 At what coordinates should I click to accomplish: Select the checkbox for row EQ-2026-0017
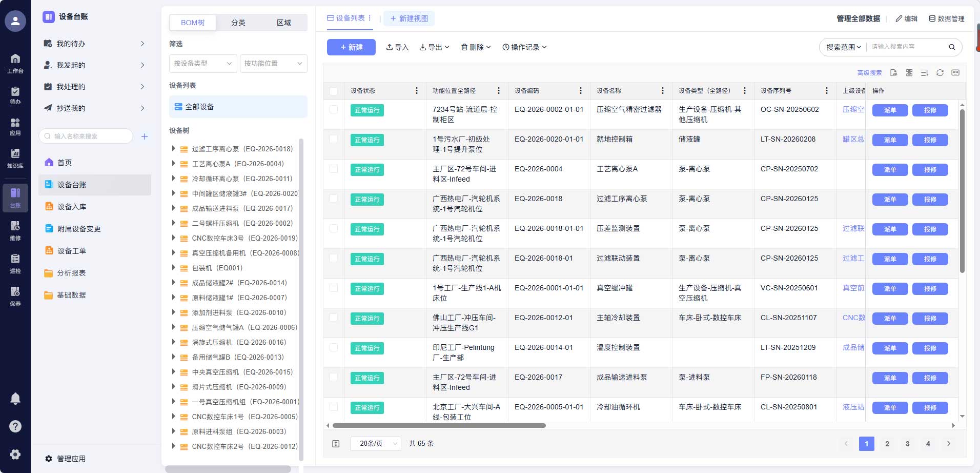(x=334, y=377)
